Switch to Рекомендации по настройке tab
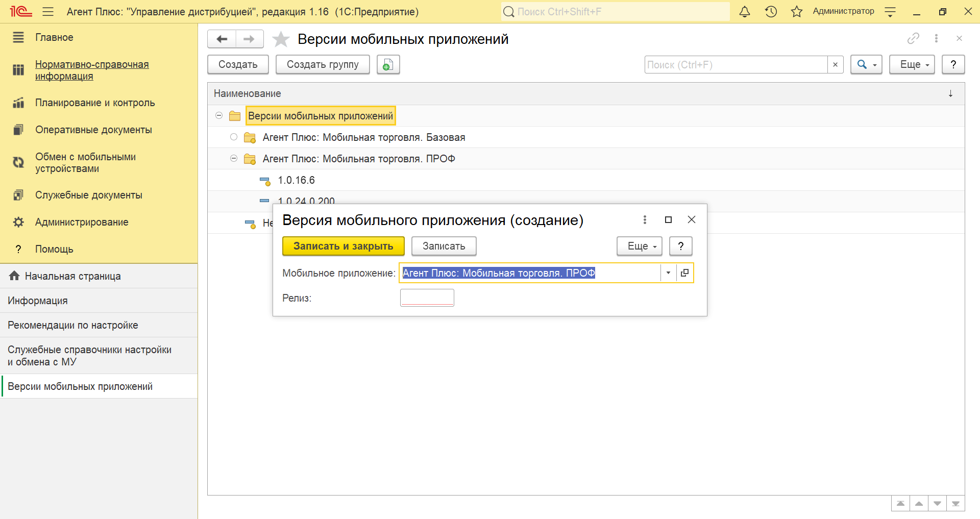The height and width of the screenshot is (519, 980). [x=99, y=325]
